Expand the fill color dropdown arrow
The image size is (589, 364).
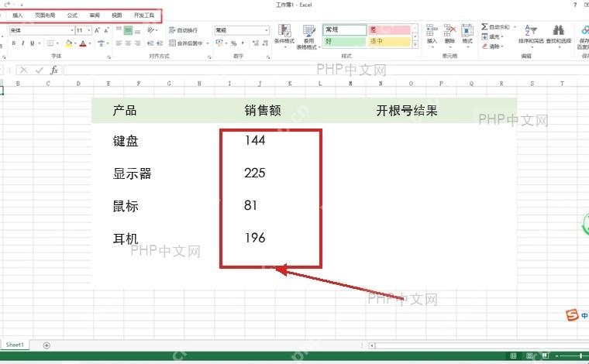coord(75,43)
